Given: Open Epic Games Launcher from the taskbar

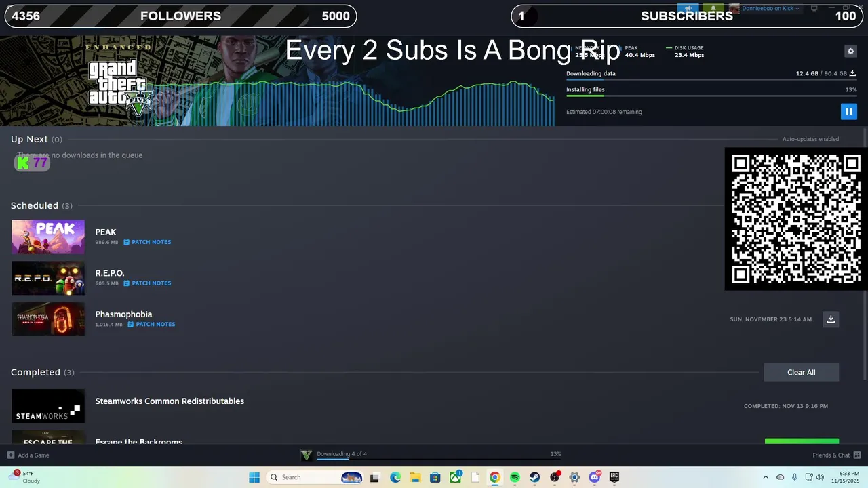Looking at the screenshot, I should click(x=614, y=477).
